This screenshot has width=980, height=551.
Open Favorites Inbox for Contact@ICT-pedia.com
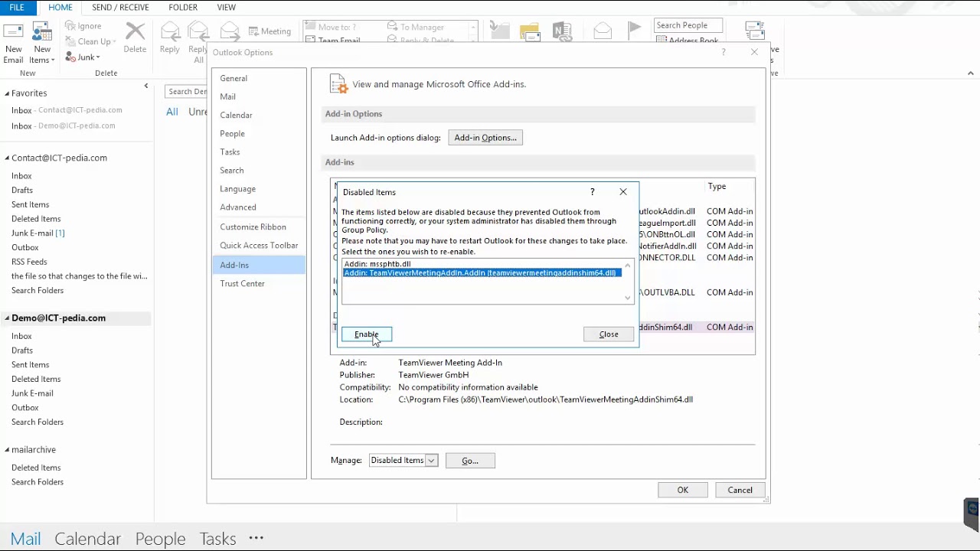click(x=67, y=110)
